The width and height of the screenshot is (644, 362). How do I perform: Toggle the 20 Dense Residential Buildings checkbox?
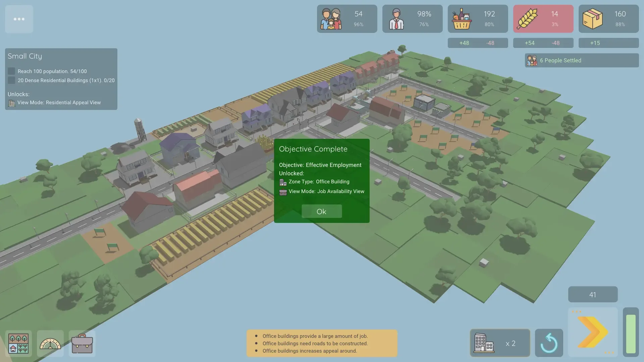coord(11,80)
